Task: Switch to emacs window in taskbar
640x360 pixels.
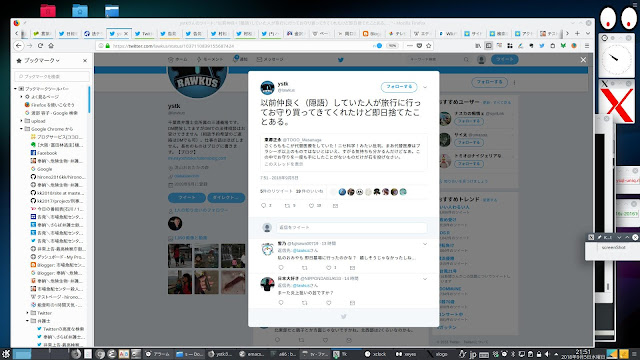Action: [252, 354]
